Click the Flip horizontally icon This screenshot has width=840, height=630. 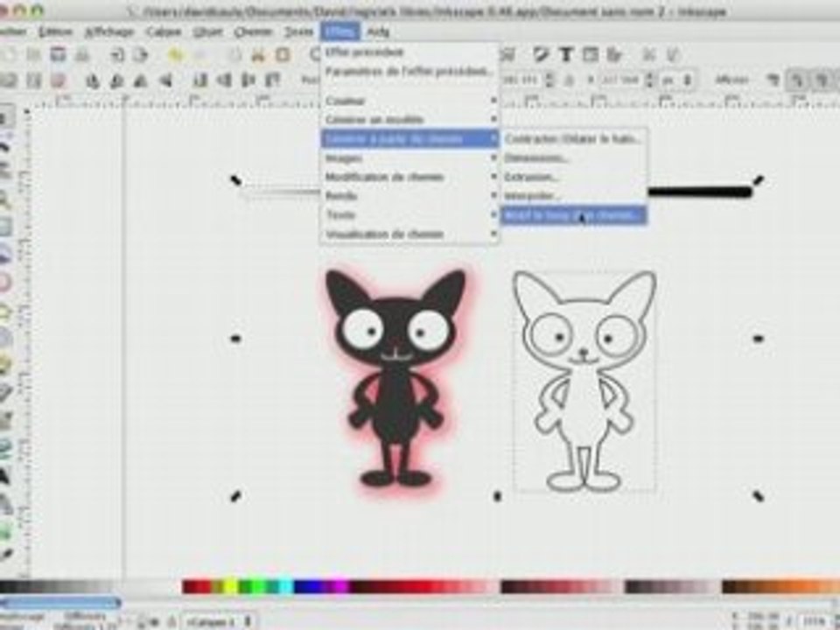coord(141,80)
